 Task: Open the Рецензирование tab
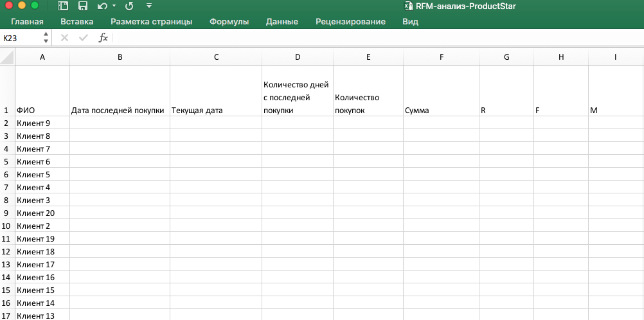(350, 22)
